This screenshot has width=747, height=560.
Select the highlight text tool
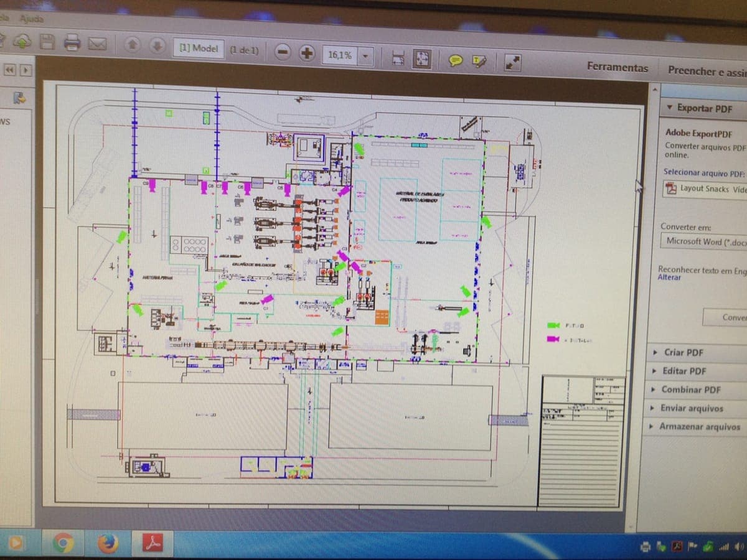pos(479,60)
